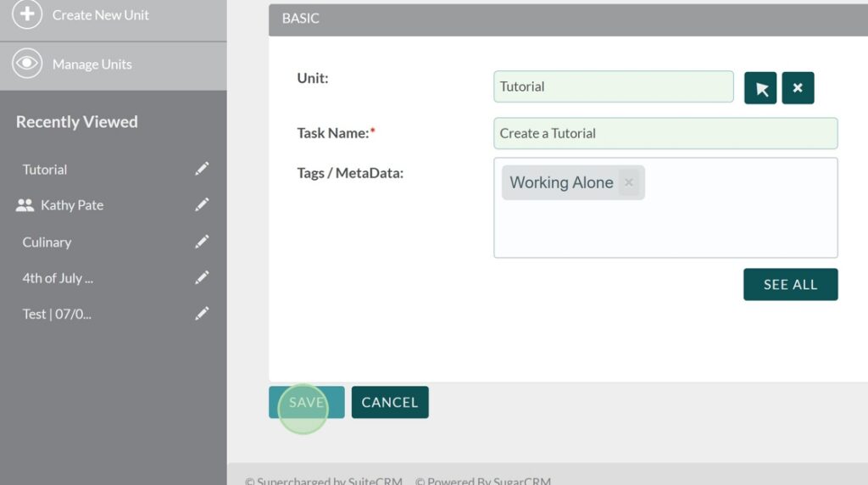Edit Kathy Pate using pencil icon
This screenshot has height=485, width=868.
tap(202, 205)
